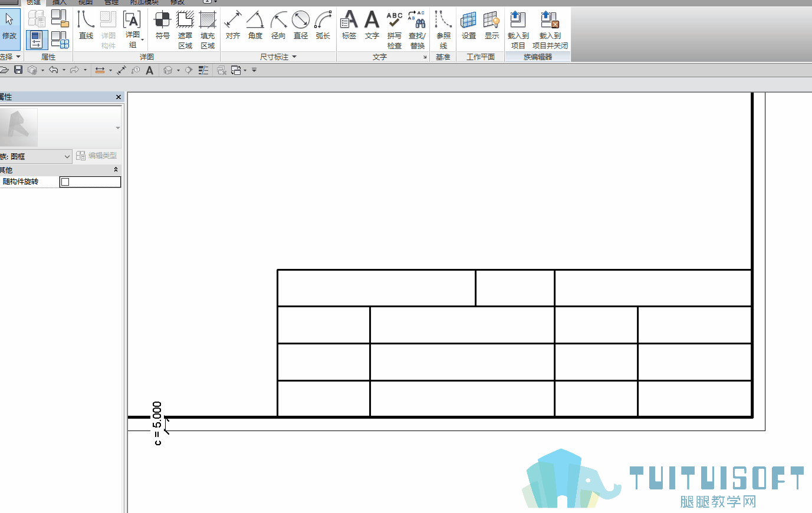812x513 pixels.
Task: Toggle the Properties palette ribbon button
Action: click(37, 40)
